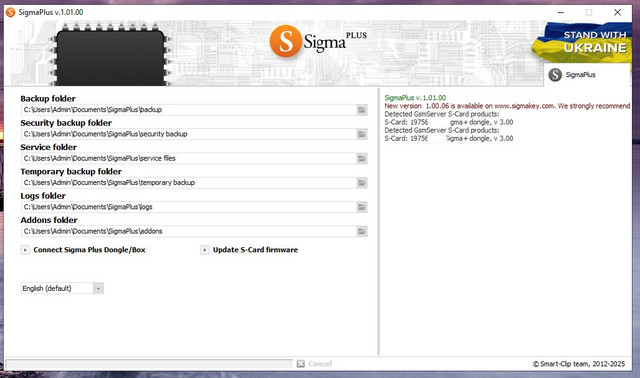Click the Stand With Ukraine banner
Viewport: 640px width, 378px height.
tap(582, 42)
